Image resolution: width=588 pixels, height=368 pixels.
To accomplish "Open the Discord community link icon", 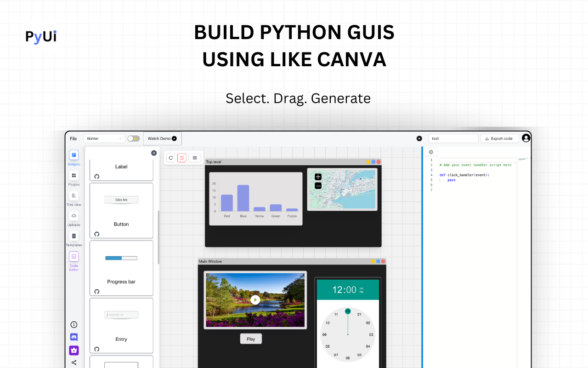I will tap(73, 337).
